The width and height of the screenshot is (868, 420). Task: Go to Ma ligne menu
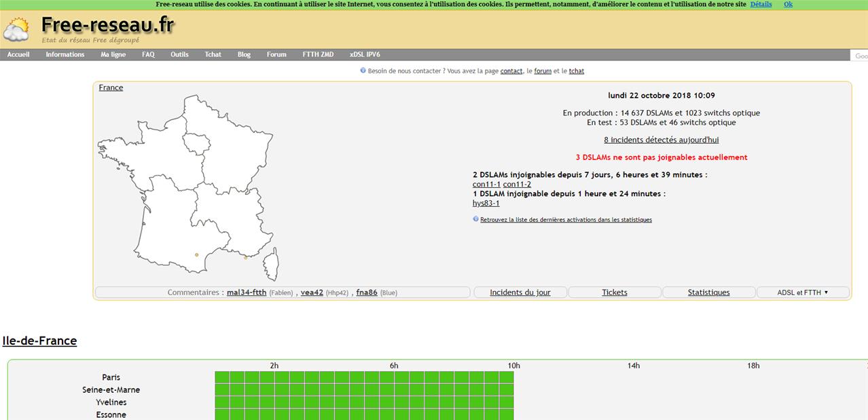113,55
